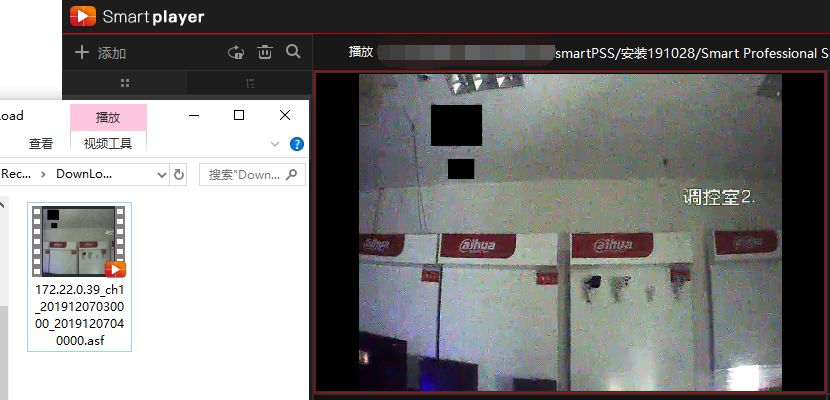The height and width of the screenshot is (400, 830).
Task: Select the 查看 ribbon tab
Action: coord(41,144)
